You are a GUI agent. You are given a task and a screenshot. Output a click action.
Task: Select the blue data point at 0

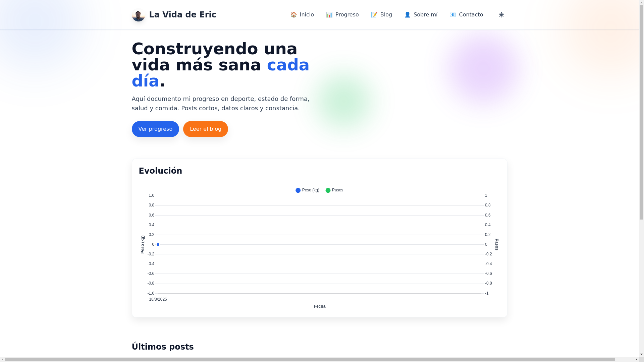coord(158,245)
